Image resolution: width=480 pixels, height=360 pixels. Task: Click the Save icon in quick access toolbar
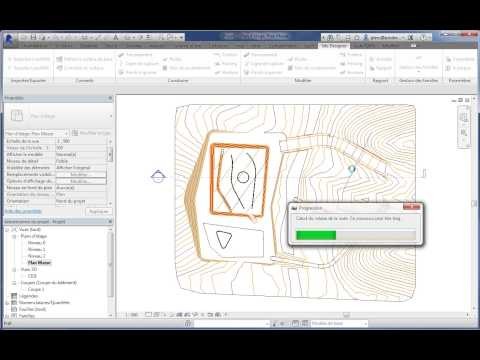33,37
